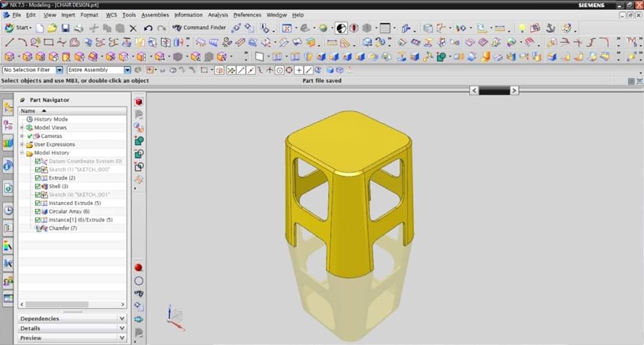Open the No Selection Filter dropdown
This screenshot has height=345, width=644.
click(60, 70)
